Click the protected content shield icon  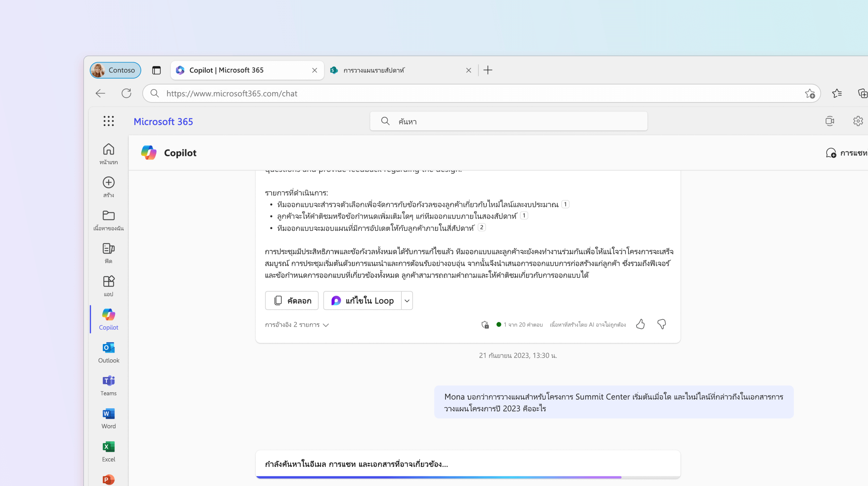pyautogui.click(x=485, y=325)
